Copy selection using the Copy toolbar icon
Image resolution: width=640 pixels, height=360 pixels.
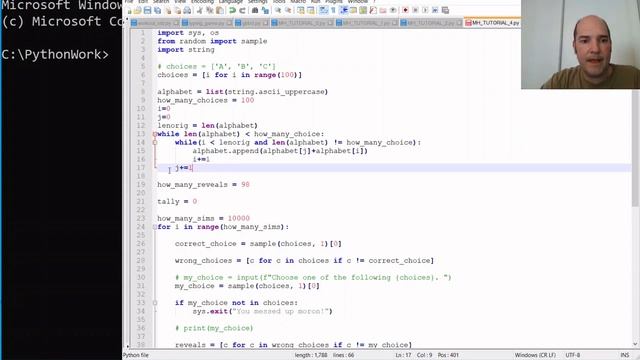pyautogui.click(x=209, y=10)
